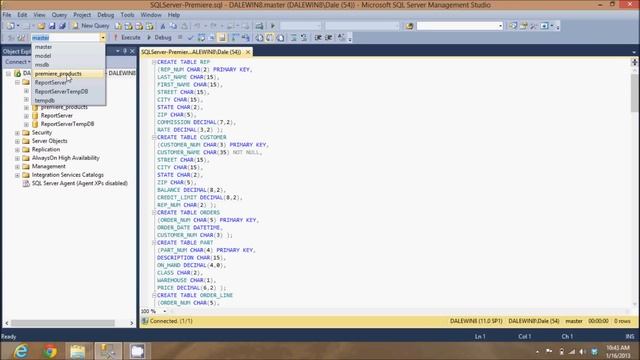Toggle Include Client Statistics
Image resolution: width=640 pixels, height=360 pixels.
click(x=246, y=38)
